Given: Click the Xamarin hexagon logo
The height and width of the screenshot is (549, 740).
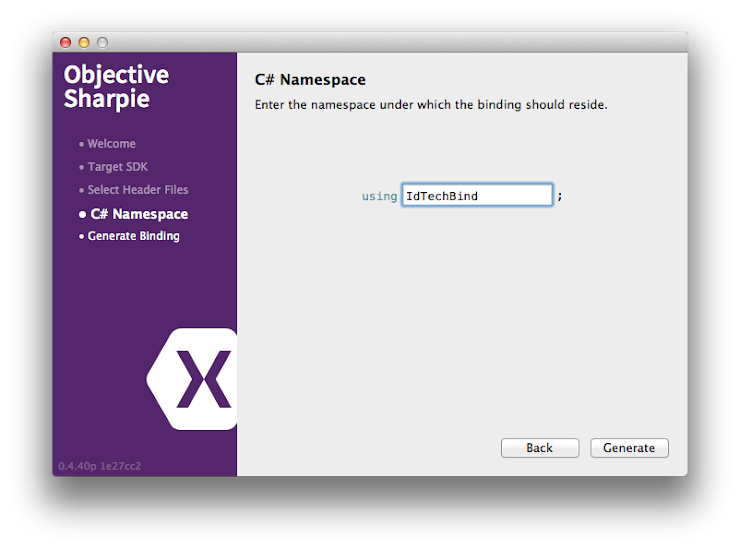Looking at the screenshot, I should tap(192, 379).
